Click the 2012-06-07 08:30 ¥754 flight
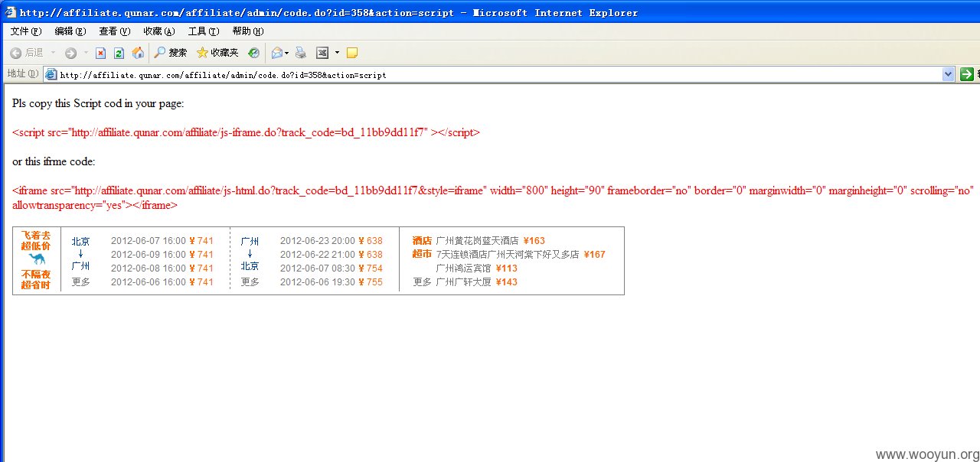The width and height of the screenshot is (980, 462). click(x=332, y=268)
